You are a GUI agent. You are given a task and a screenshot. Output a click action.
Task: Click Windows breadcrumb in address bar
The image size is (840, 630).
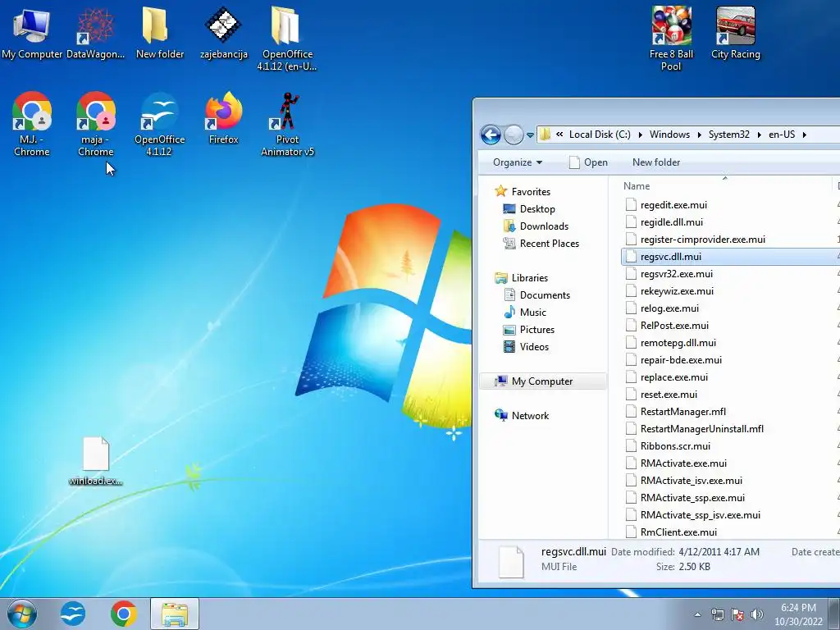pyautogui.click(x=669, y=135)
